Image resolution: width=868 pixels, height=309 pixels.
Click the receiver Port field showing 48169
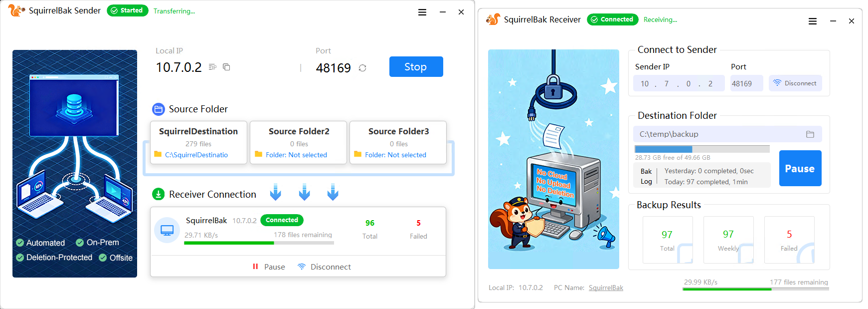[746, 83]
